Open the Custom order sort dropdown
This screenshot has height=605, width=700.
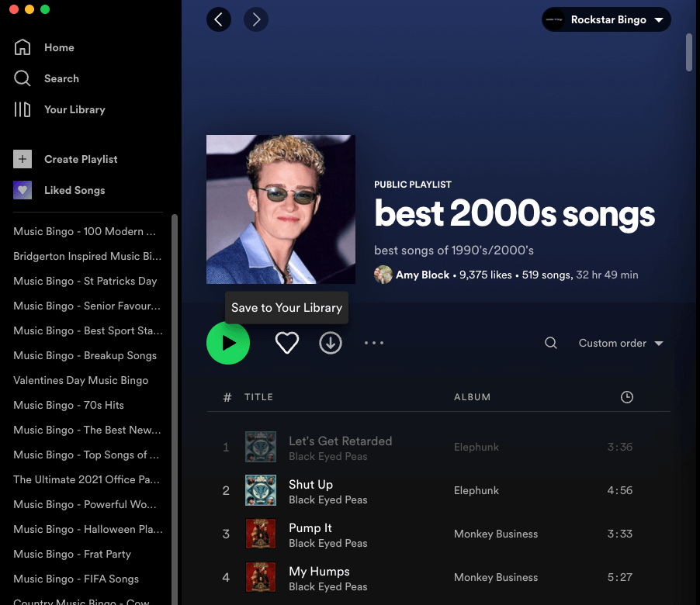pyautogui.click(x=621, y=343)
